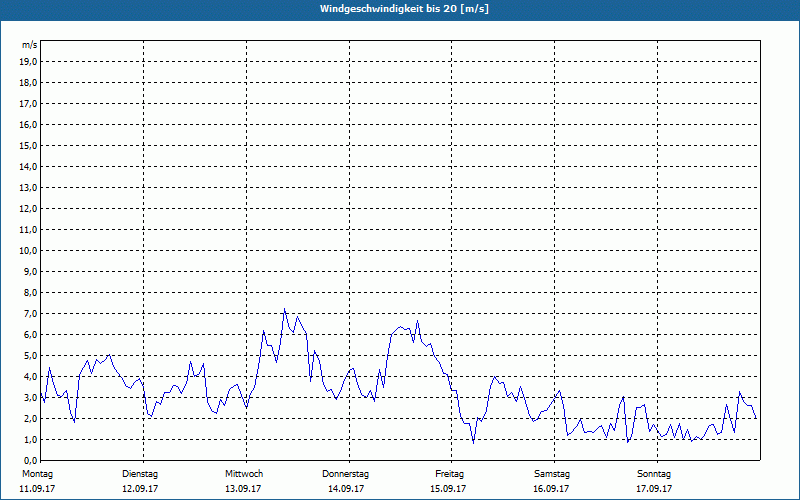The width and height of the screenshot is (800, 500).
Task: Select the 19,0 y-axis value
Action: (28, 62)
